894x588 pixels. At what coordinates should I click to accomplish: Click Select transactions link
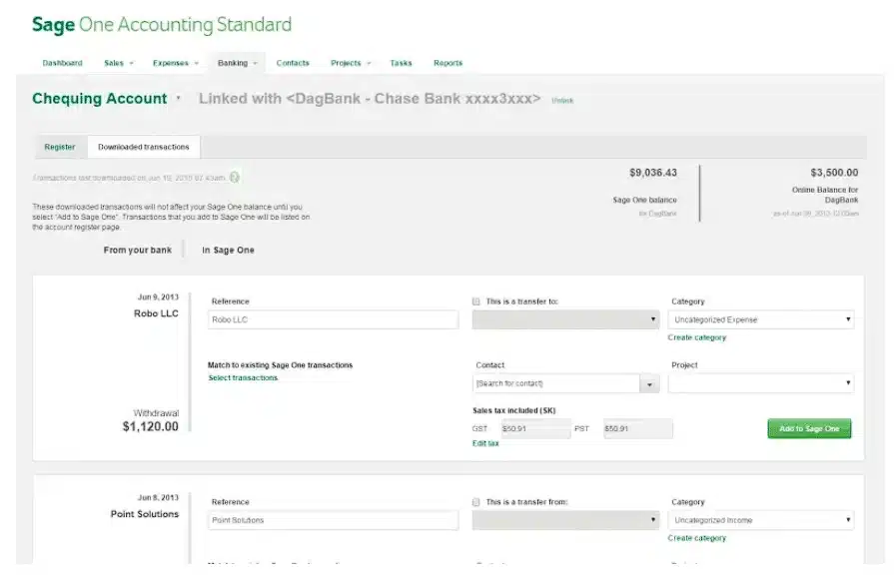pyautogui.click(x=243, y=377)
